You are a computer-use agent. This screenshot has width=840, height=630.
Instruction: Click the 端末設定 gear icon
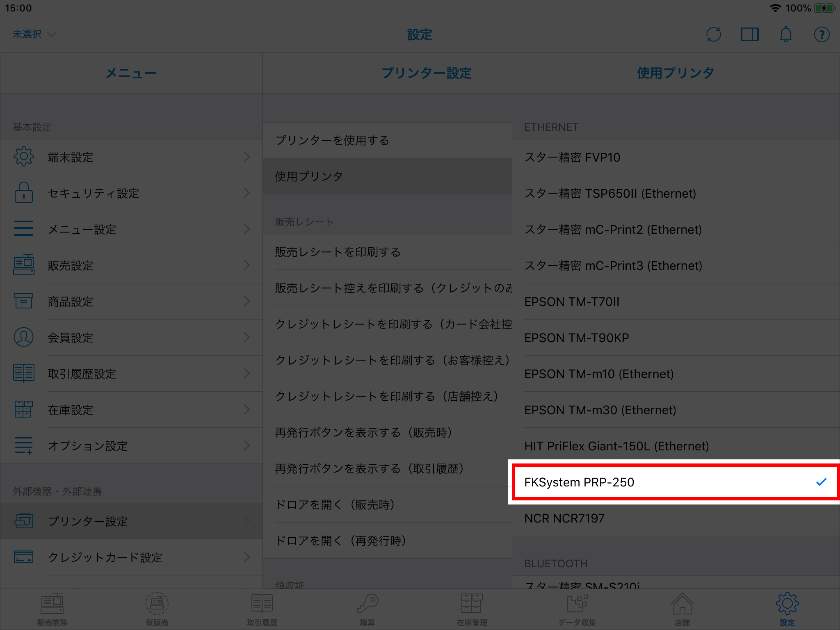point(24,157)
